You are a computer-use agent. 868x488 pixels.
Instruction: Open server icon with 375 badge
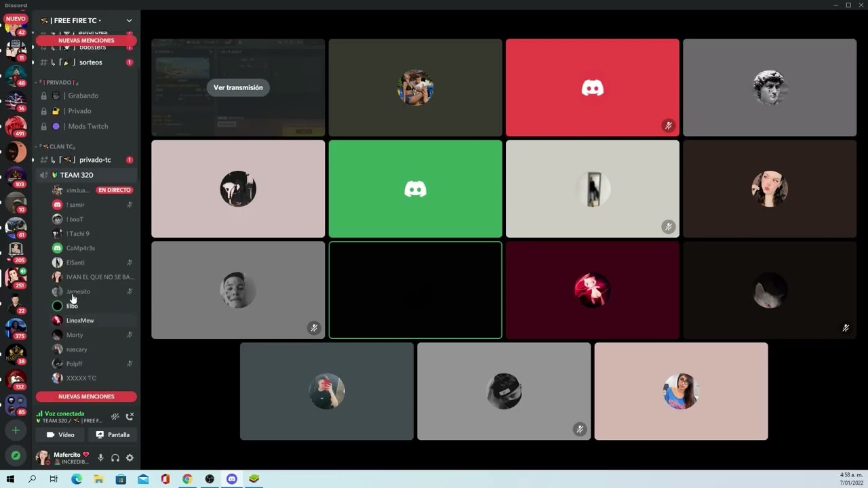tap(16, 329)
